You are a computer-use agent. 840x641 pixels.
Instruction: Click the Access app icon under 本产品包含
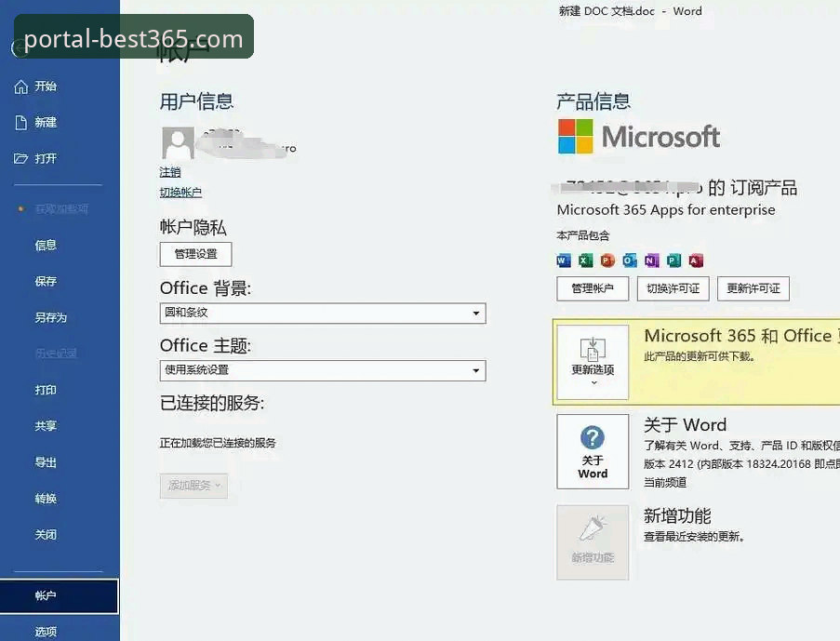[696, 260]
